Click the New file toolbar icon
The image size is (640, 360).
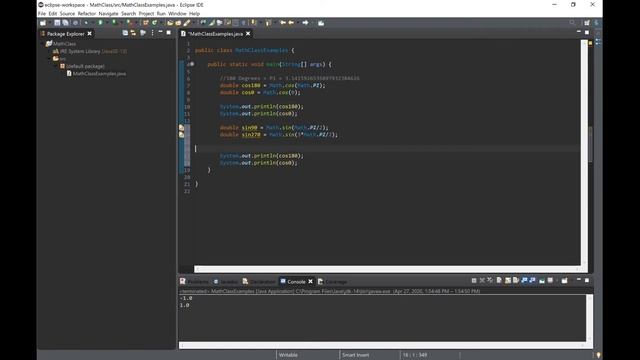(x=43, y=23)
